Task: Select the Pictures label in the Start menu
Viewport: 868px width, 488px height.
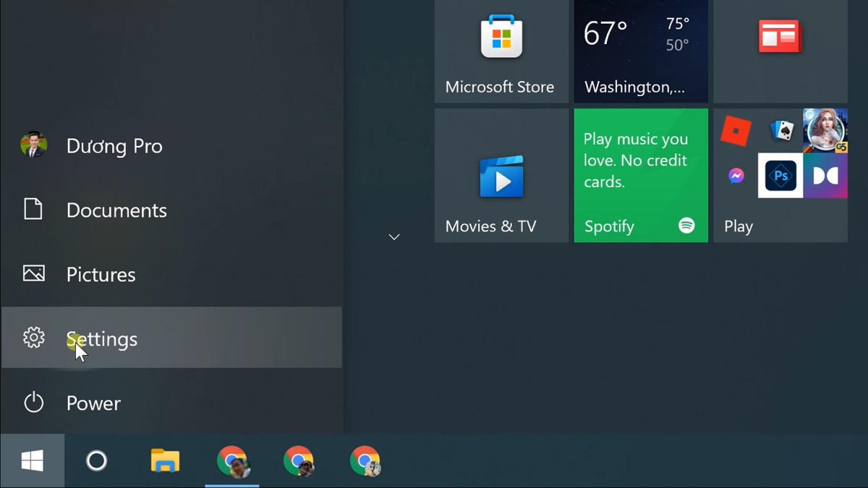Action: tap(101, 275)
